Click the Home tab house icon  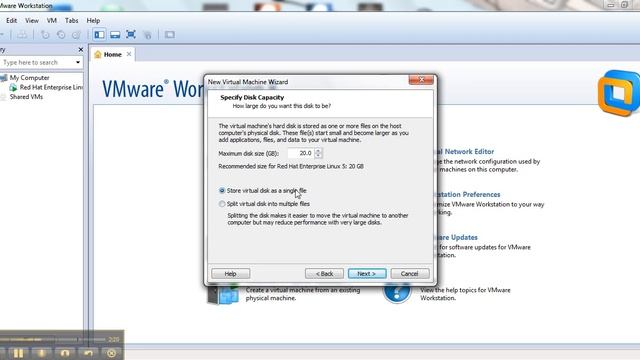pyautogui.click(x=98, y=54)
